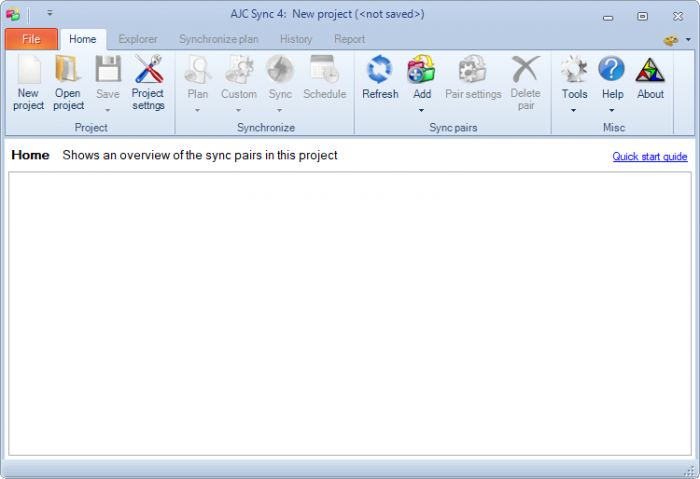Close the AJC Sync window
This screenshot has height=479, width=700.
point(678,17)
